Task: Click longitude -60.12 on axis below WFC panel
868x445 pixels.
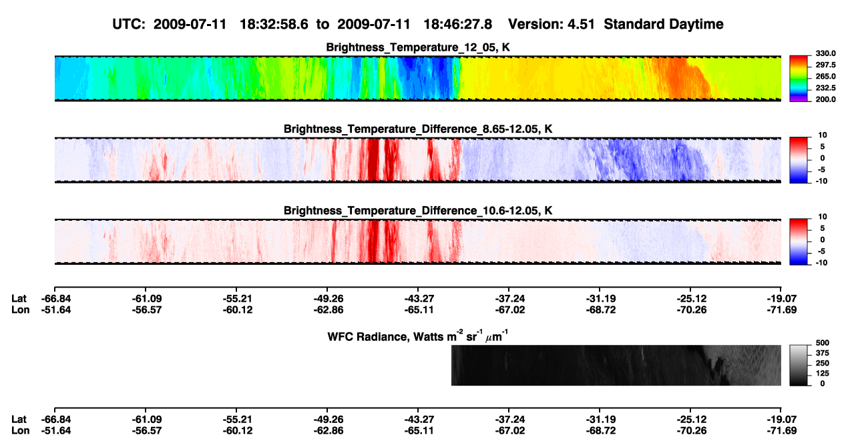Action: pyautogui.click(x=236, y=430)
